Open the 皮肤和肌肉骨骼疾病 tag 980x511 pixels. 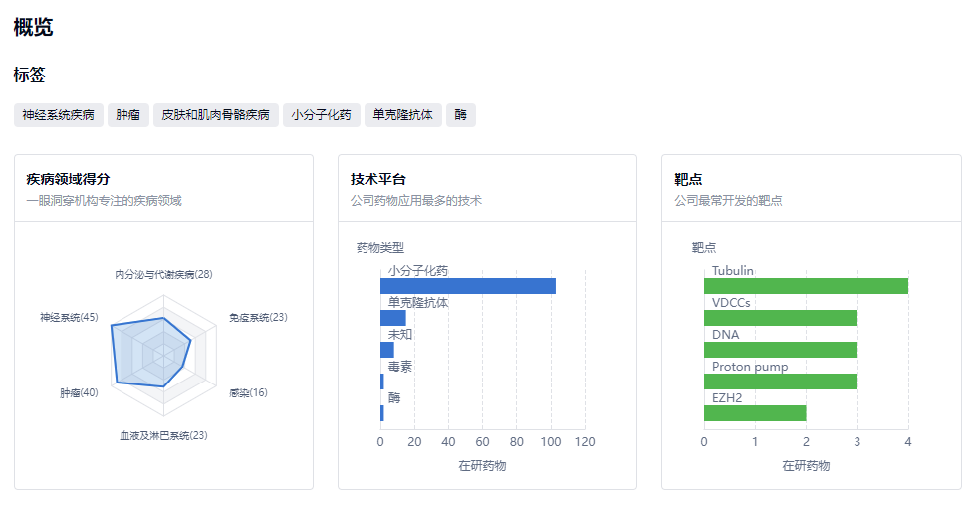[215, 115]
